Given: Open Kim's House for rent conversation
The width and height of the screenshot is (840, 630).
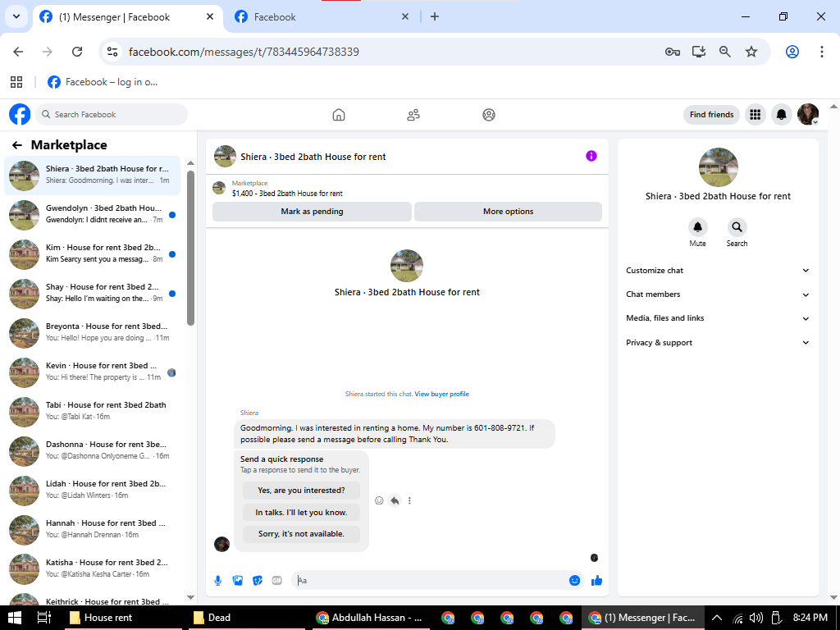Looking at the screenshot, I should tap(92, 254).
